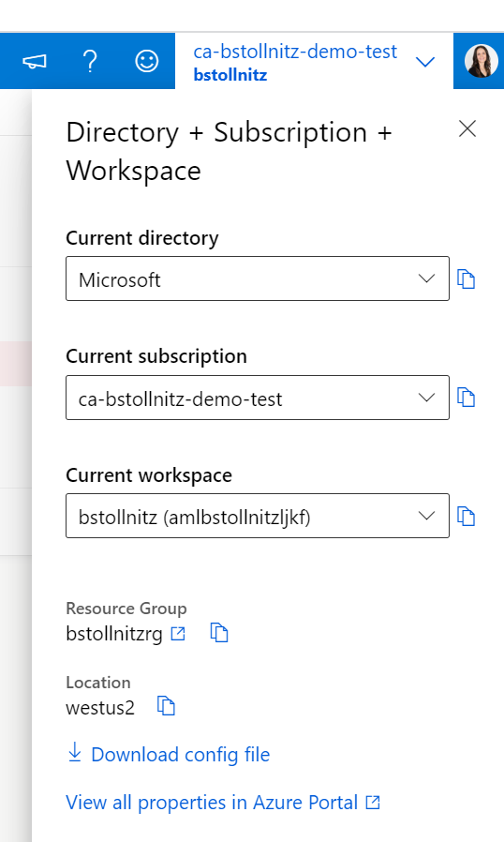Screen dimensions: 504x842
Task: Click the Current workspace label
Action: tap(149, 475)
